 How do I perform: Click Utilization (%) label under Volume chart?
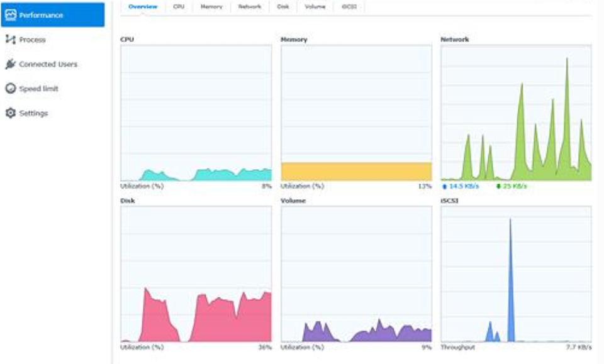(303, 347)
